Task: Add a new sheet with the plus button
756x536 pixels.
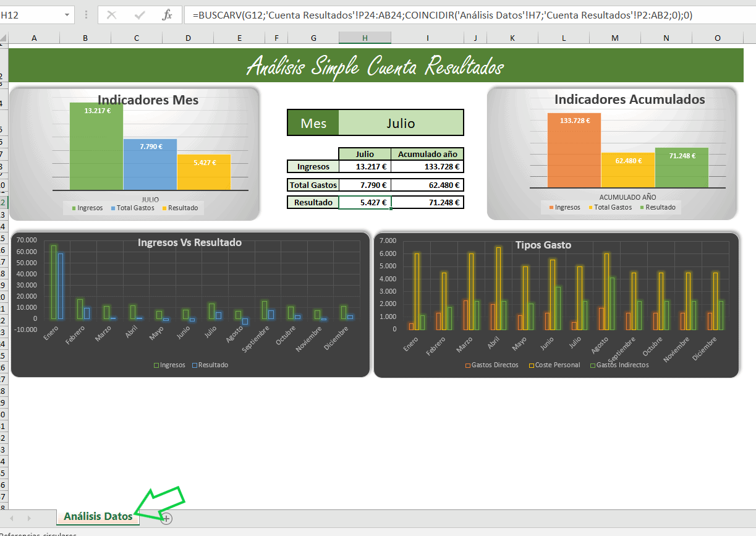Action: pyautogui.click(x=166, y=519)
